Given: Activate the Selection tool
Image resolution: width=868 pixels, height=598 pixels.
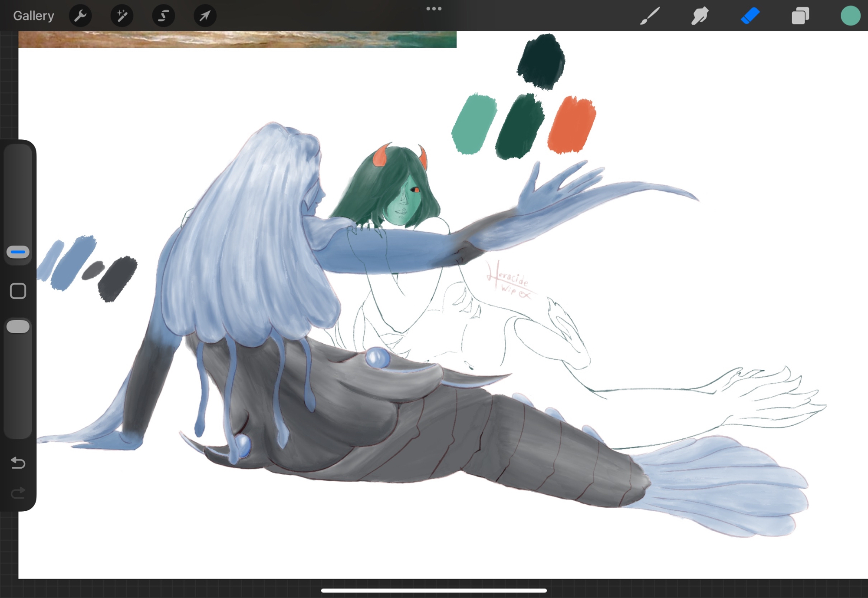Looking at the screenshot, I should click(x=163, y=16).
